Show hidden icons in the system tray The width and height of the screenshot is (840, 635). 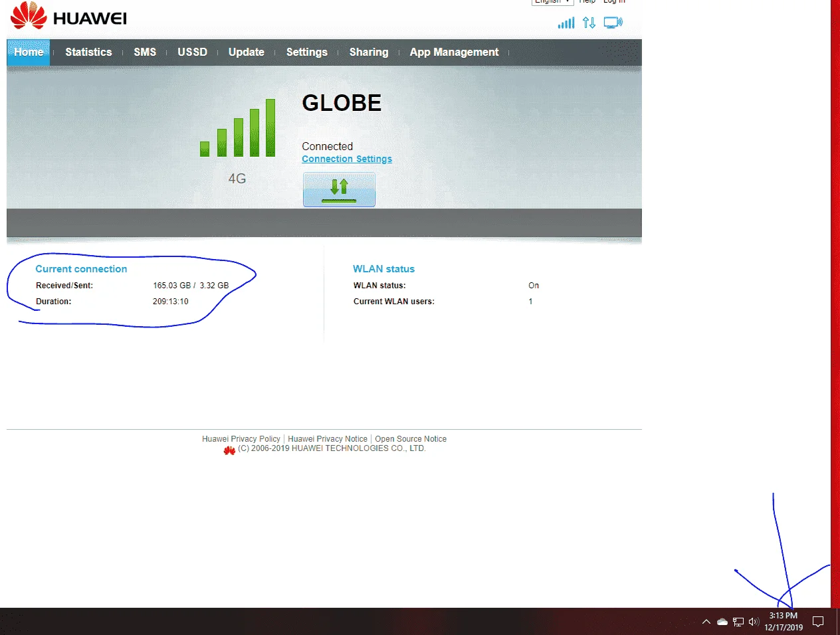point(706,622)
